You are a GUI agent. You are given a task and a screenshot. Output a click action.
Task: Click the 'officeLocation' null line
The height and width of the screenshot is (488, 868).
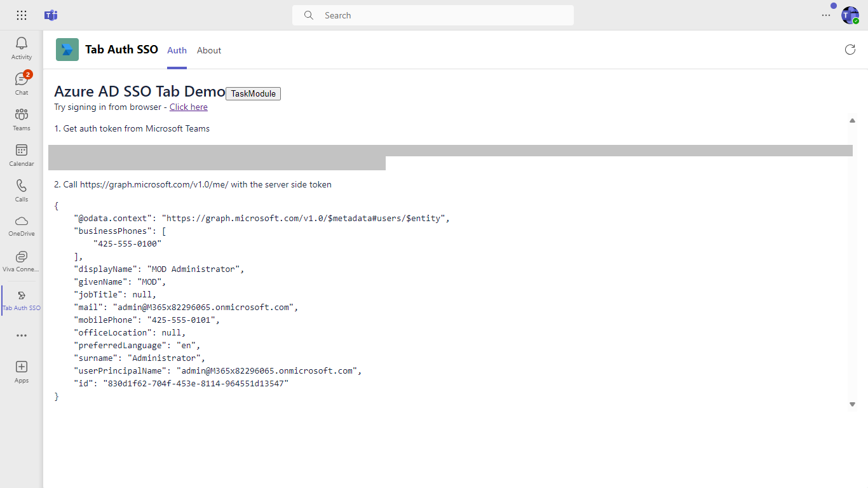(x=130, y=332)
